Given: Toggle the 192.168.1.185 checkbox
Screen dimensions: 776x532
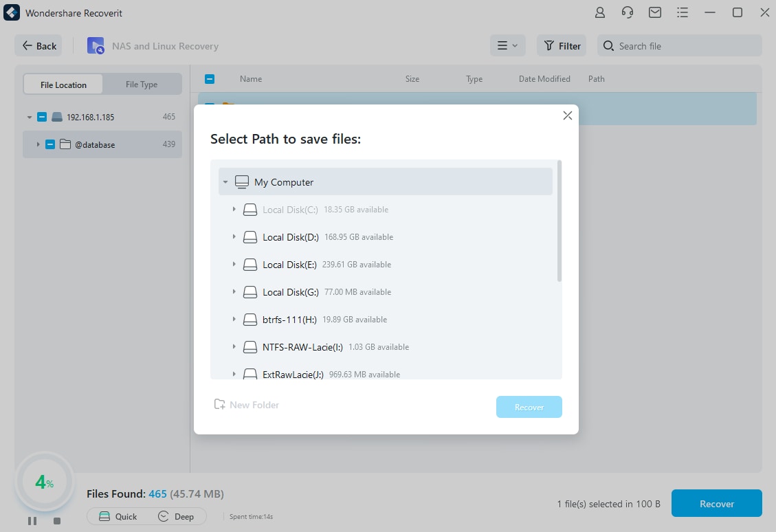Looking at the screenshot, I should click(42, 117).
